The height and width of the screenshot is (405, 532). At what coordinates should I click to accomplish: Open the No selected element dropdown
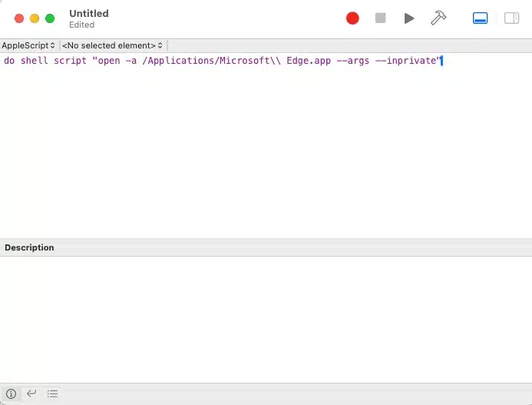point(112,45)
